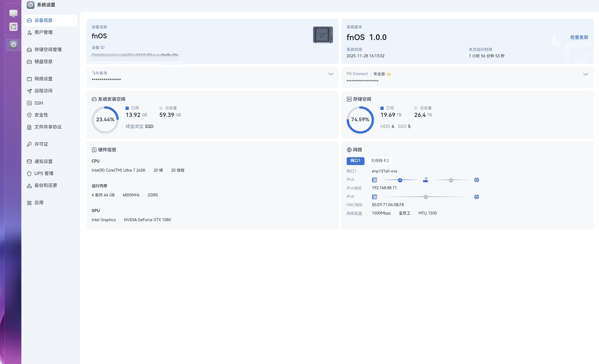Open 存储空间管理 in sidebar
Screen dimensions: 599x364
[48, 50]
